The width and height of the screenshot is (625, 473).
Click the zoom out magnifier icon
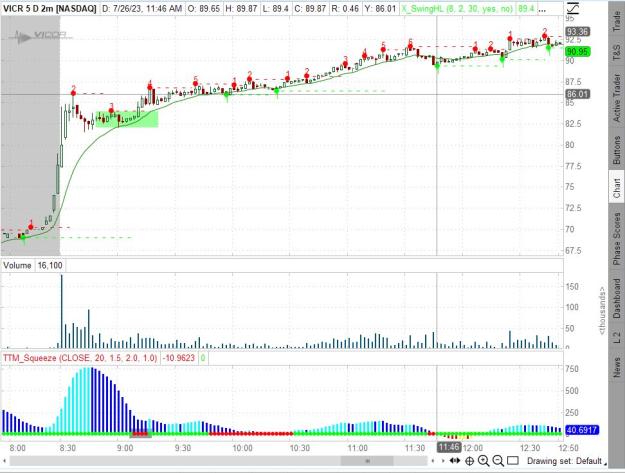[x=498, y=461]
